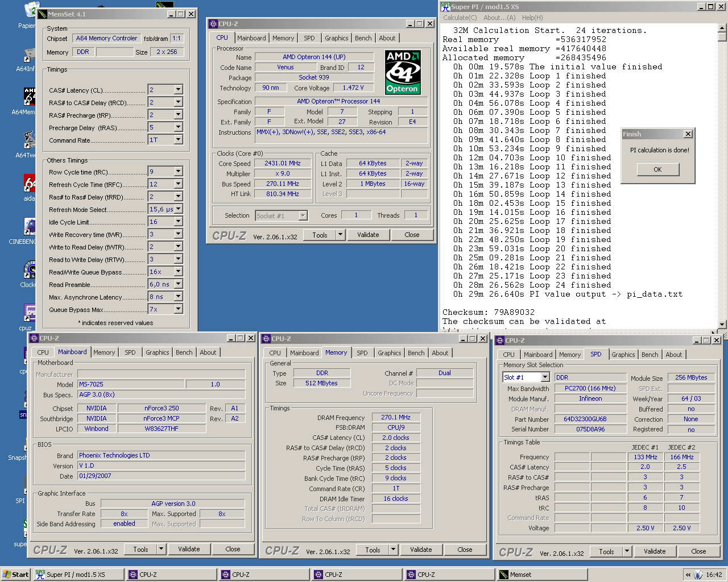728x582 pixels.
Task: Click the MemSet title bar icon
Action: click(43, 14)
